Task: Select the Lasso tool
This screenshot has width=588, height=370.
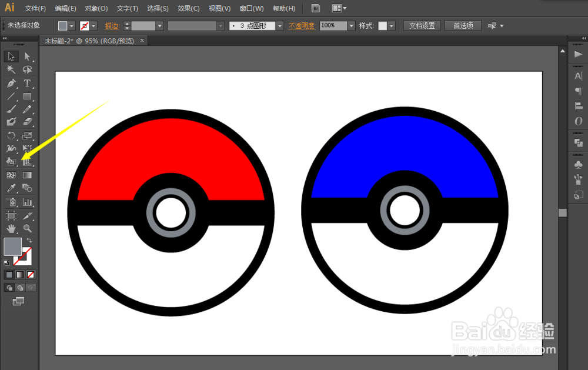Action: pos(27,69)
